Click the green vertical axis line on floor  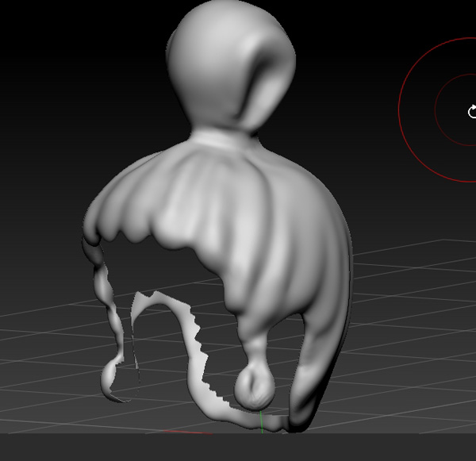(x=261, y=422)
